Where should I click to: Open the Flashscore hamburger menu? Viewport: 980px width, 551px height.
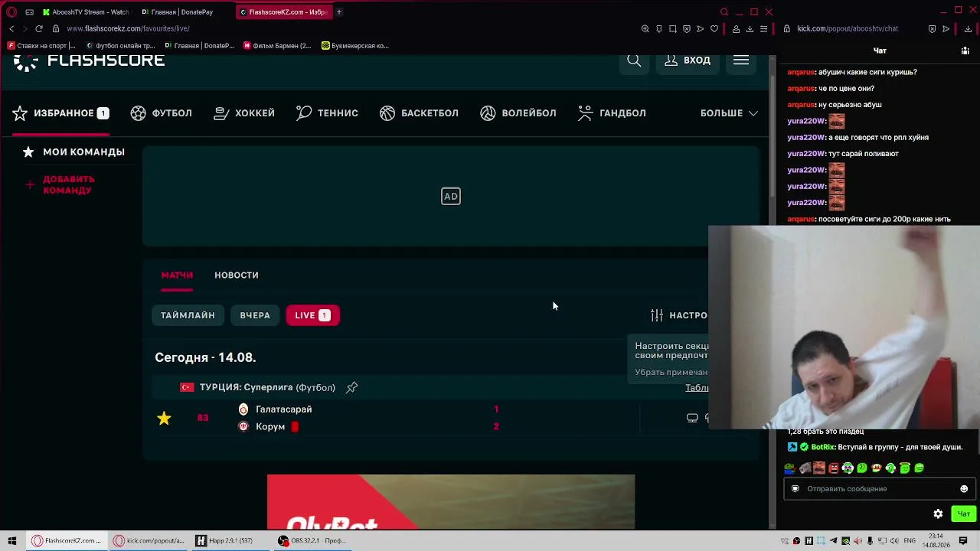tap(740, 60)
